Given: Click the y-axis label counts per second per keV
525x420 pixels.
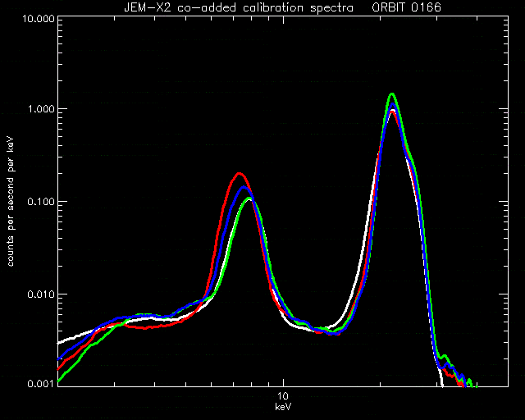Looking at the screenshot, I should (11, 201).
